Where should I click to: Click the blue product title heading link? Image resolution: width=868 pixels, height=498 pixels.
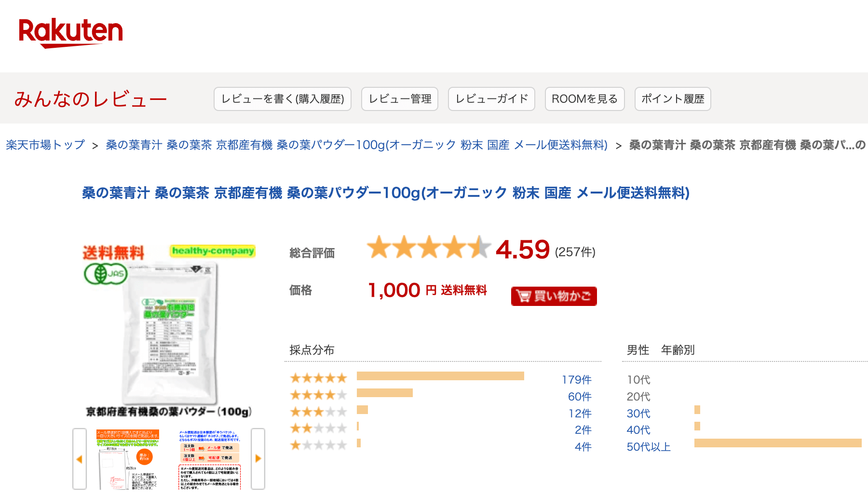tap(386, 193)
